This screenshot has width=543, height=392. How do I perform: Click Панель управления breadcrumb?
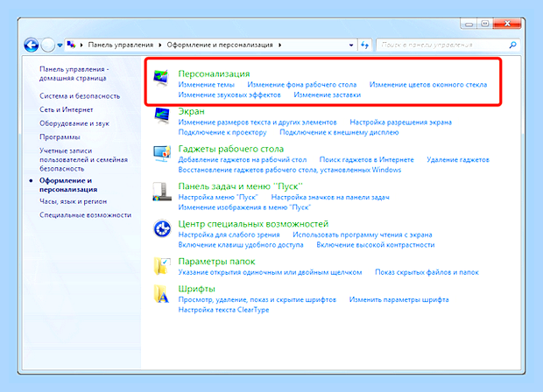tap(121, 45)
